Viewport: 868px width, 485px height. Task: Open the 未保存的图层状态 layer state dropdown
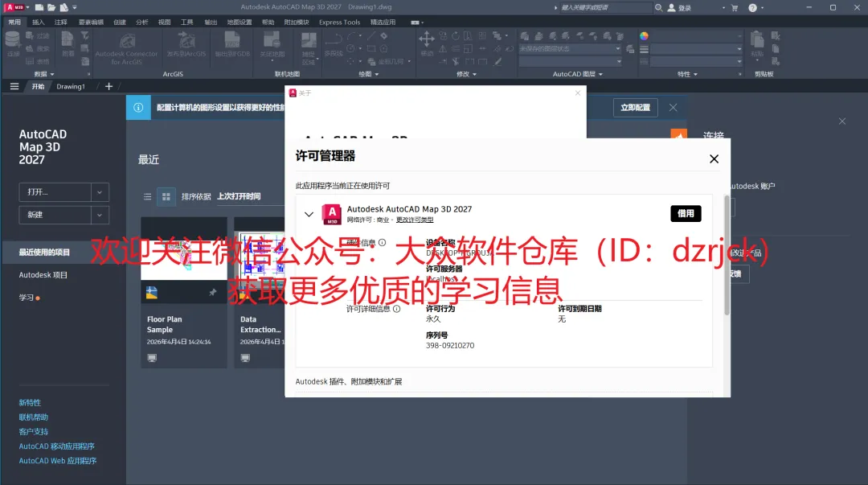[x=570, y=49]
